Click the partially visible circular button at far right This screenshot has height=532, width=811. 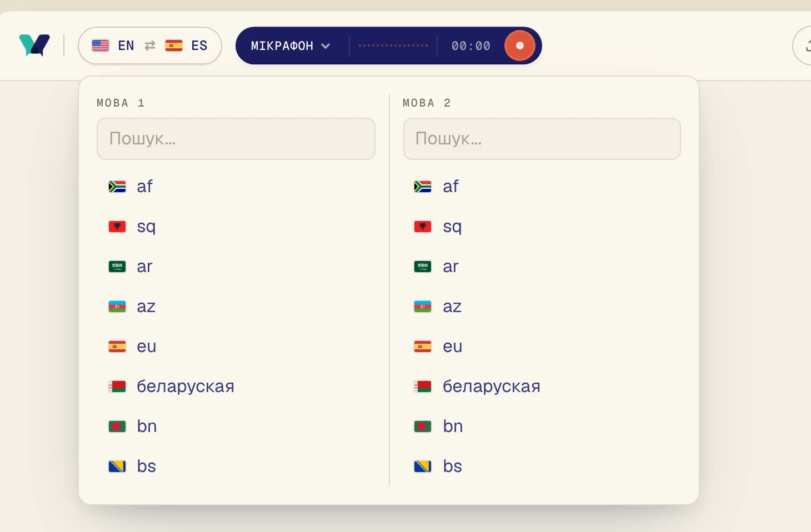[802, 46]
